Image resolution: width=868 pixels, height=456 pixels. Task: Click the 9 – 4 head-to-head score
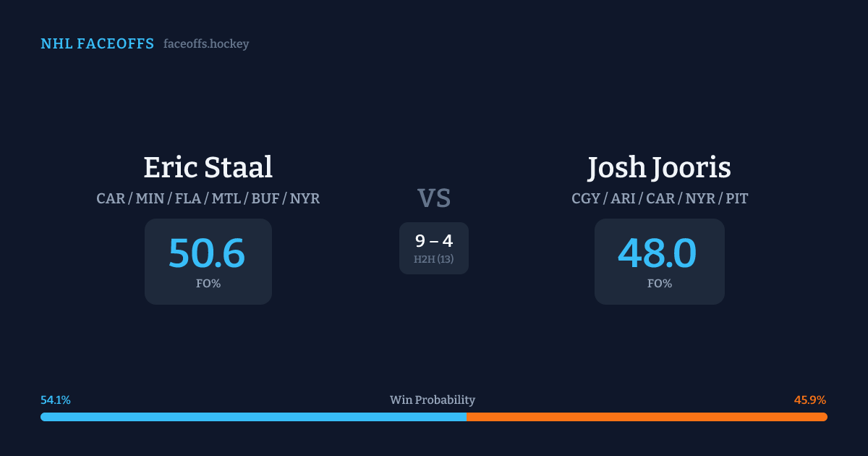pyautogui.click(x=434, y=241)
